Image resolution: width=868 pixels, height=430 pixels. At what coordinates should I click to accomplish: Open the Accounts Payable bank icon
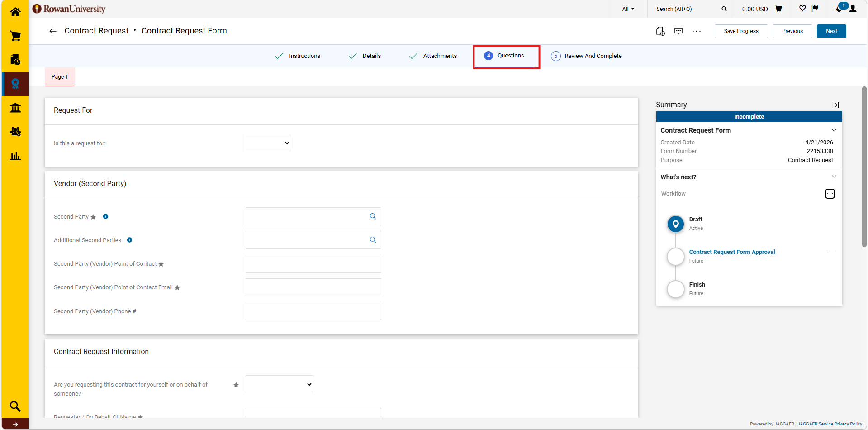(15, 108)
